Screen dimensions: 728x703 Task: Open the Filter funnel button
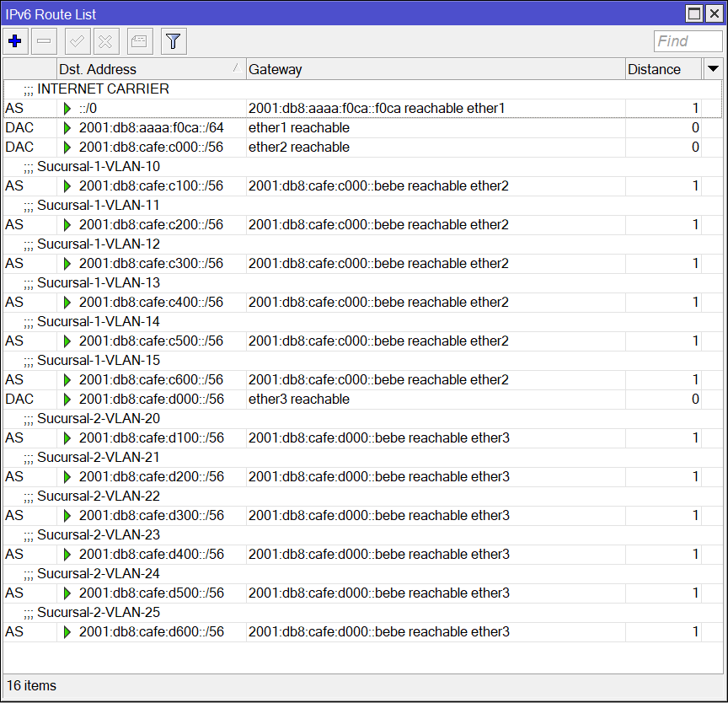tap(173, 40)
